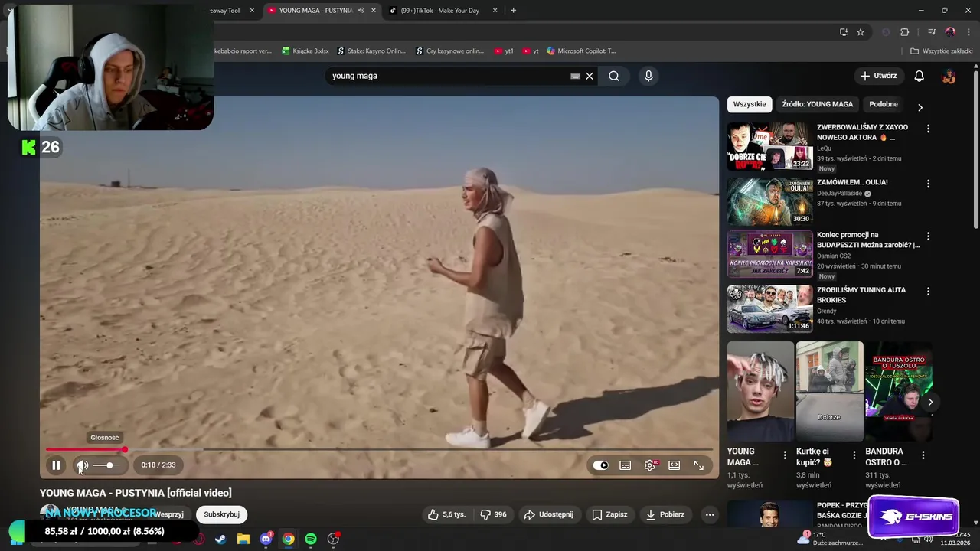Open options for Koniec promocji na BUDAPESZT video
This screenshot has height=551, width=980.
coord(928,236)
